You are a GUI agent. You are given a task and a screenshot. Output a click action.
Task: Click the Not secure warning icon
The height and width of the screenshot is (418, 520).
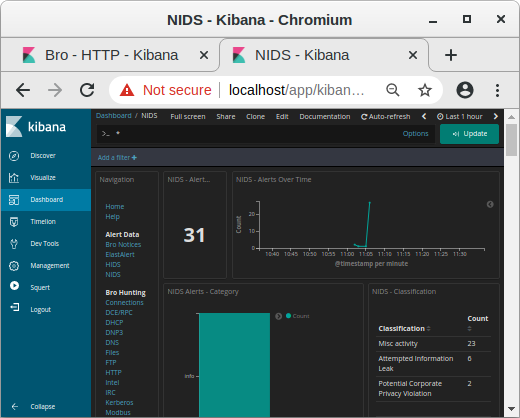click(127, 90)
